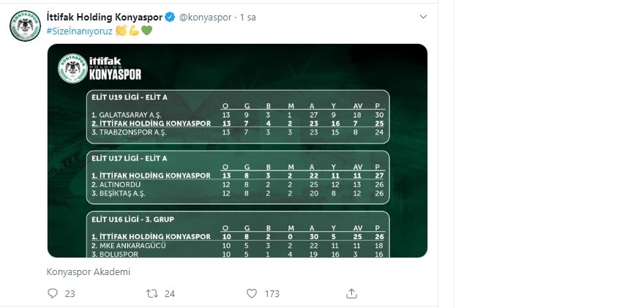This screenshot has width=644, height=308.
Task: Click the green heart emoji
Action: (x=146, y=31)
